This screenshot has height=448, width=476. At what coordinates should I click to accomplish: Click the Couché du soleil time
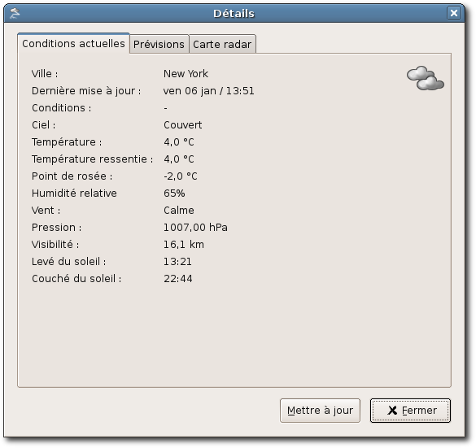coord(178,279)
